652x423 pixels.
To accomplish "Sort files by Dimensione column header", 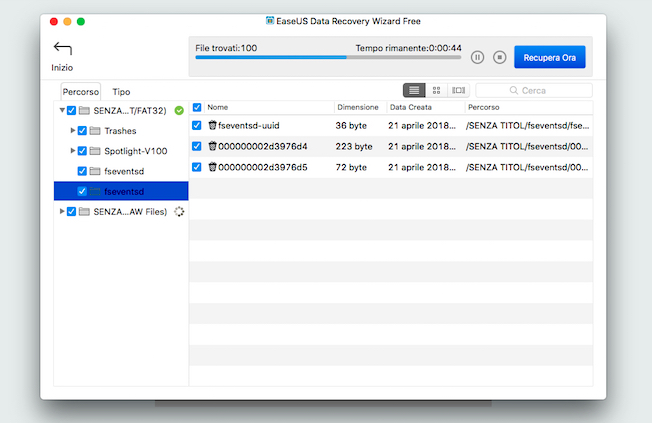I will point(358,107).
